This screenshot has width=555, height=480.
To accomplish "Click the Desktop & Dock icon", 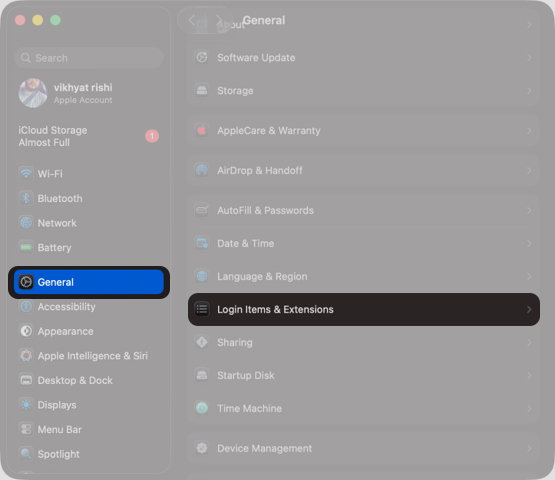I will (x=26, y=380).
